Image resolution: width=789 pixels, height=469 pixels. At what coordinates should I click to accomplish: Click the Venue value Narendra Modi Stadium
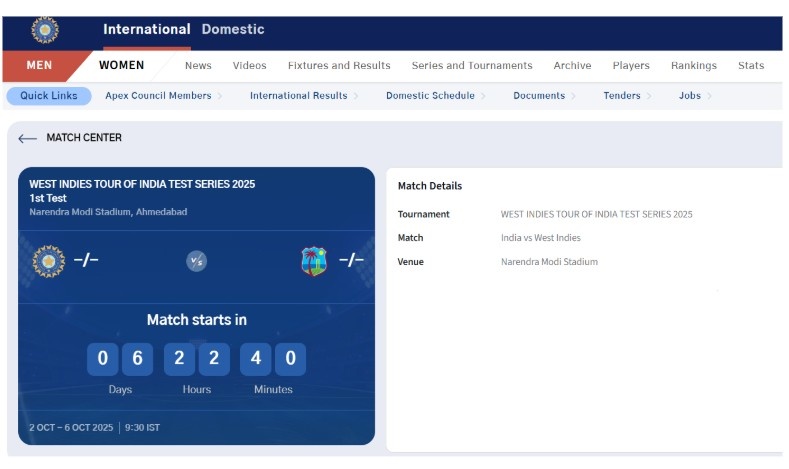click(549, 262)
